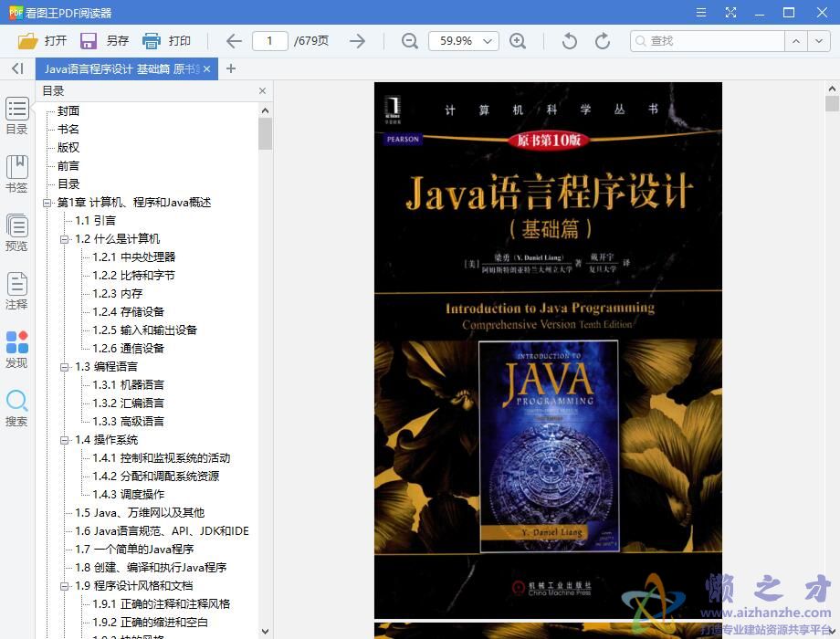Image resolution: width=840 pixels, height=639 pixels.
Task: Open section 1.9.2 正确的缩进和空白
Action: pos(150,622)
